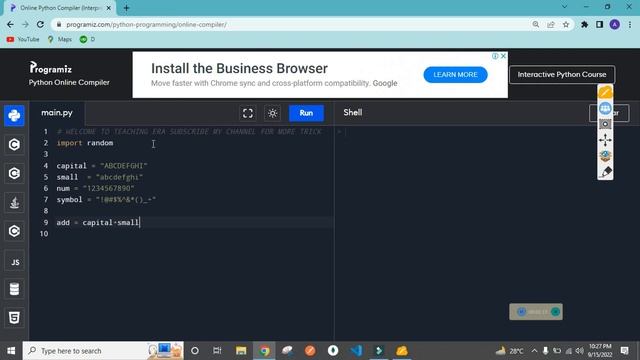Bookmark this page with star icon

(x=566, y=24)
